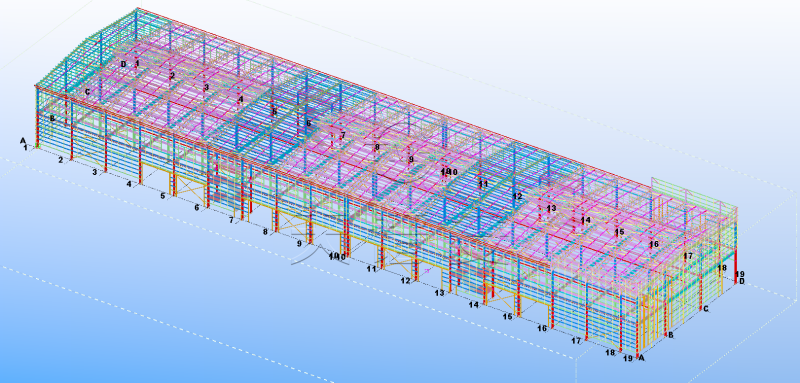Select the X-bracing in the bay after ground-level grid 5

point(191,191)
